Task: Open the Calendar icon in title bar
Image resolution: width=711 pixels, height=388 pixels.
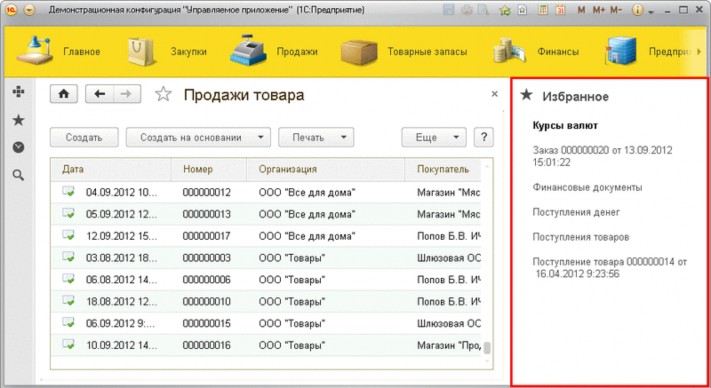Action: 560,10
